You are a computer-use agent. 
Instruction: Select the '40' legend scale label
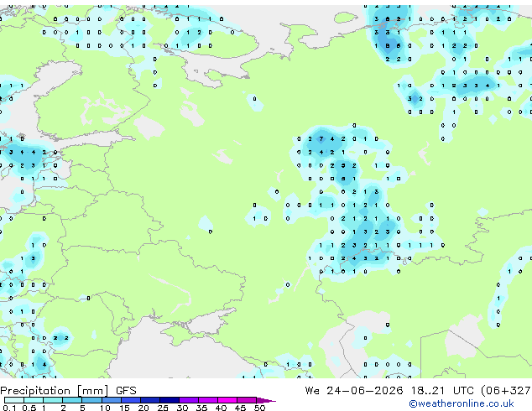221,408
